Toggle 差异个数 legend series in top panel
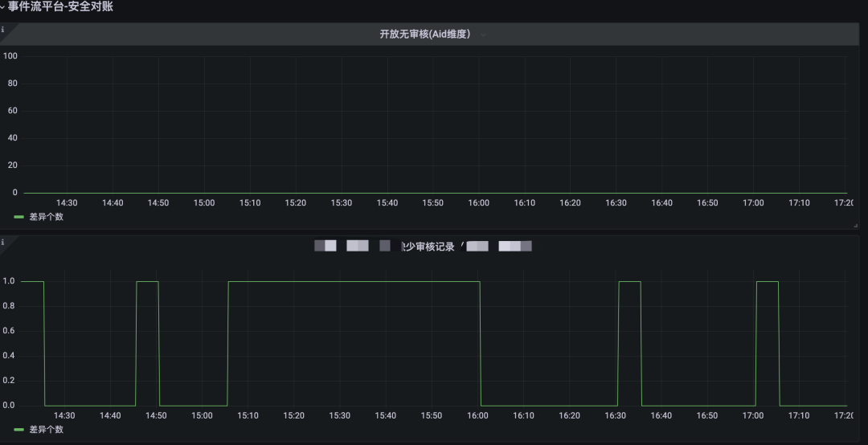Image resolution: width=868 pixels, height=445 pixels. pos(47,217)
